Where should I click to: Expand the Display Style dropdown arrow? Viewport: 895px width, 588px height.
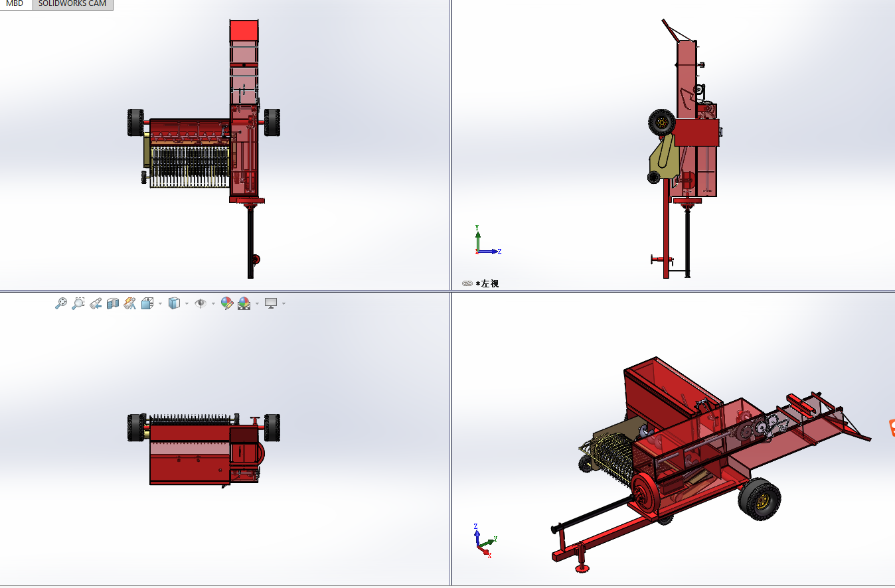(187, 304)
